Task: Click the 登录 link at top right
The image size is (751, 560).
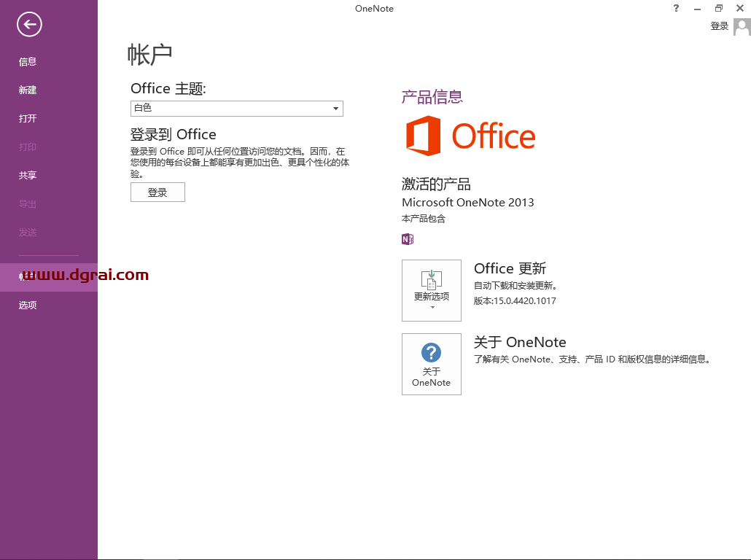Action: click(x=720, y=26)
